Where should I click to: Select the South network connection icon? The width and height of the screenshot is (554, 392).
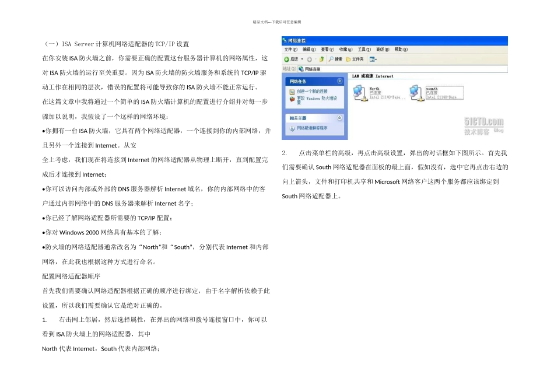(417, 93)
